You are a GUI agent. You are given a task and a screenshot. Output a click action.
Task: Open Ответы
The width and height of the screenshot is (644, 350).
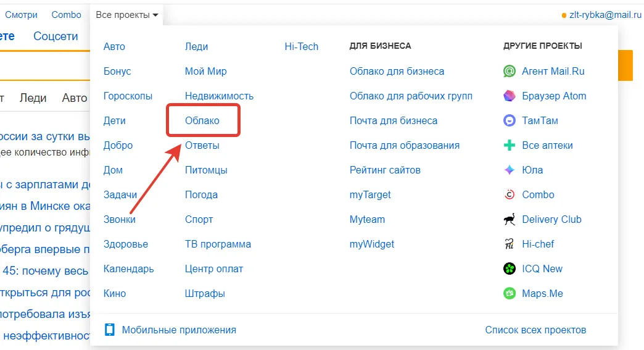pyautogui.click(x=202, y=145)
